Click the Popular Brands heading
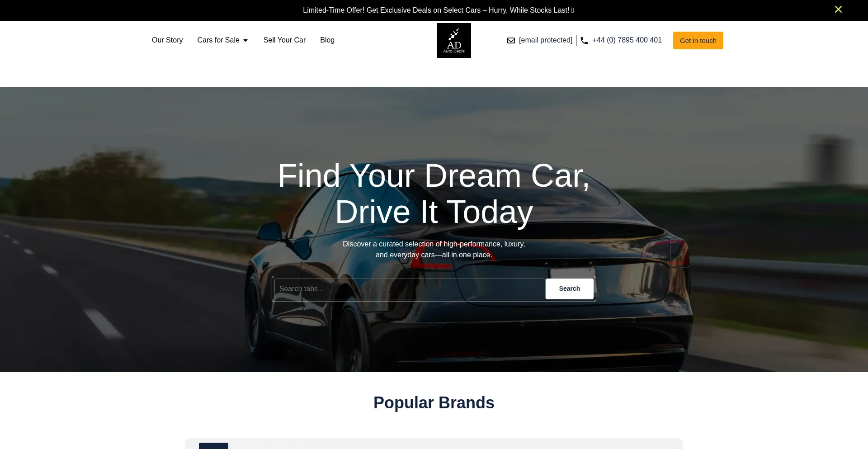The width and height of the screenshot is (868, 449). pyautogui.click(x=434, y=402)
